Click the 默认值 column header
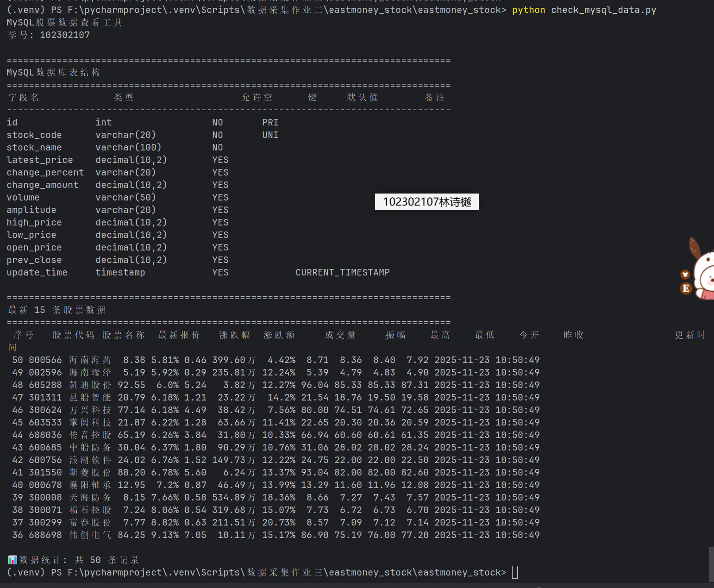Image resolution: width=714 pixels, height=588 pixels. 363,97
